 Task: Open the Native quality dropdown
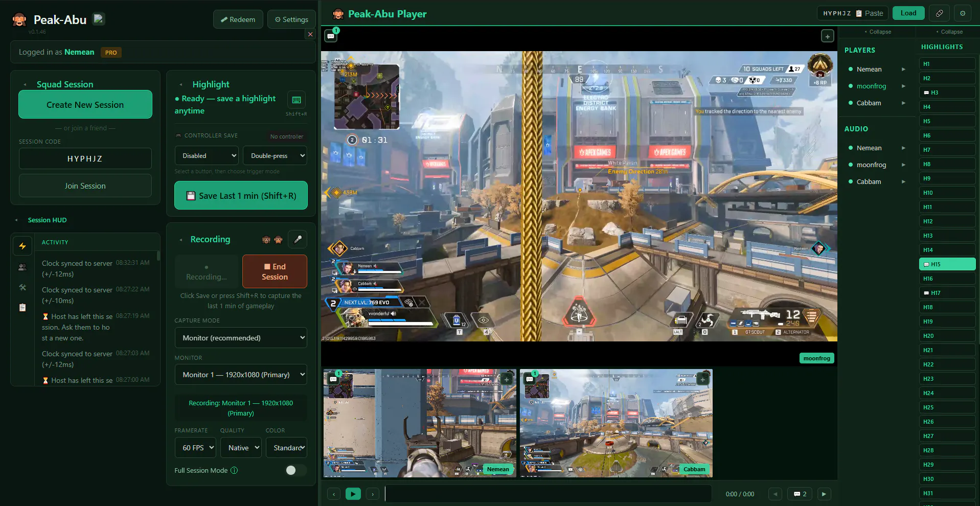click(x=241, y=447)
